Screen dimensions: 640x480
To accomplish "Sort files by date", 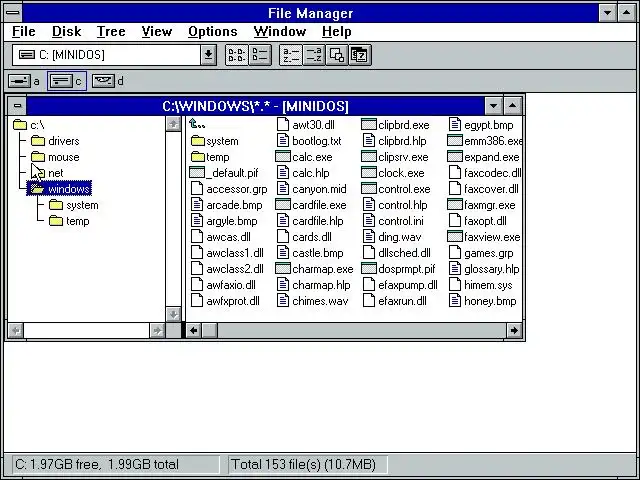I will pyautogui.click(x=360, y=55).
